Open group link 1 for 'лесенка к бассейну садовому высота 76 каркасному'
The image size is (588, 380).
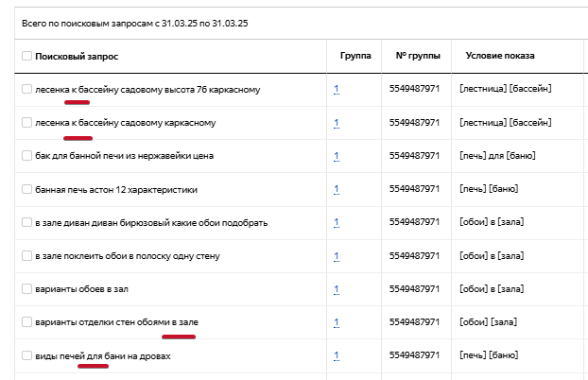337,89
